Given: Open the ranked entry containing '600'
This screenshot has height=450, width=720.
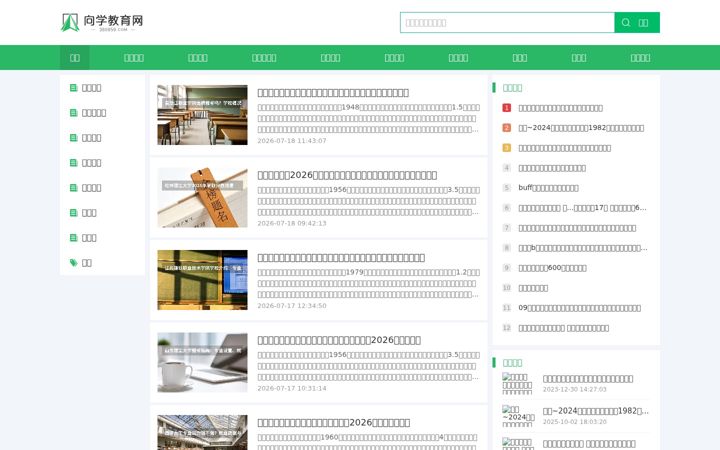Looking at the screenshot, I should 552,268.
